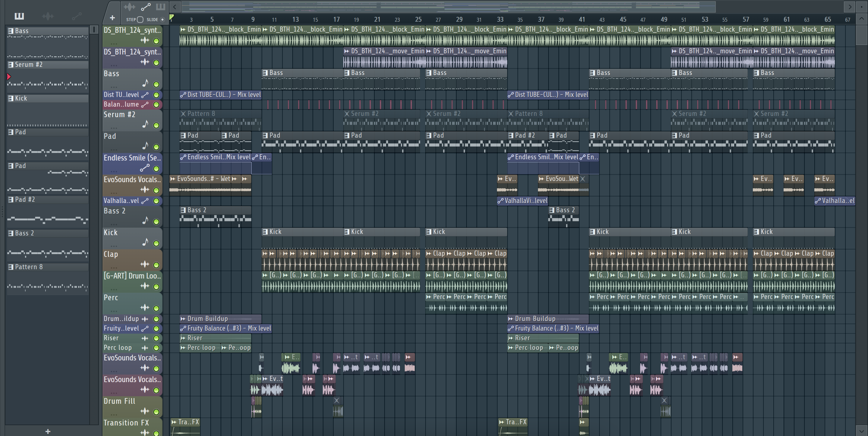Click the automation icon on Dist TU level track
Image resolution: width=868 pixels, height=436 pixels.
coord(145,95)
